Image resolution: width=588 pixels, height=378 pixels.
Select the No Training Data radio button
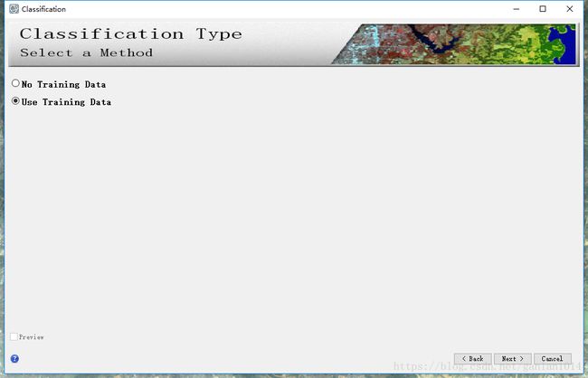pyautogui.click(x=15, y=83)
